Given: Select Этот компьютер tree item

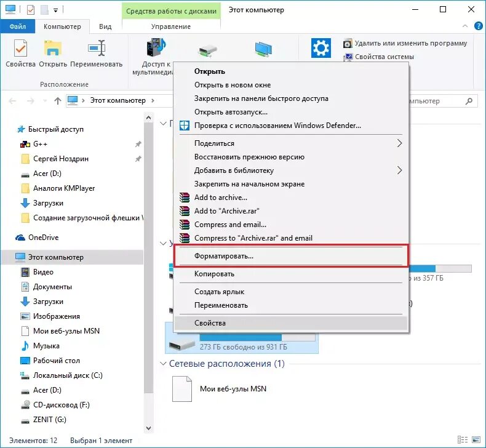Looking at the screenshot, I should (x=56, y=257).
